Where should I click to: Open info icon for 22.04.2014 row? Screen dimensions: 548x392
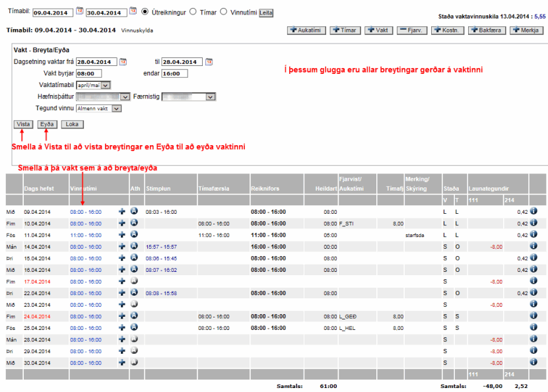tap(533, 292)
